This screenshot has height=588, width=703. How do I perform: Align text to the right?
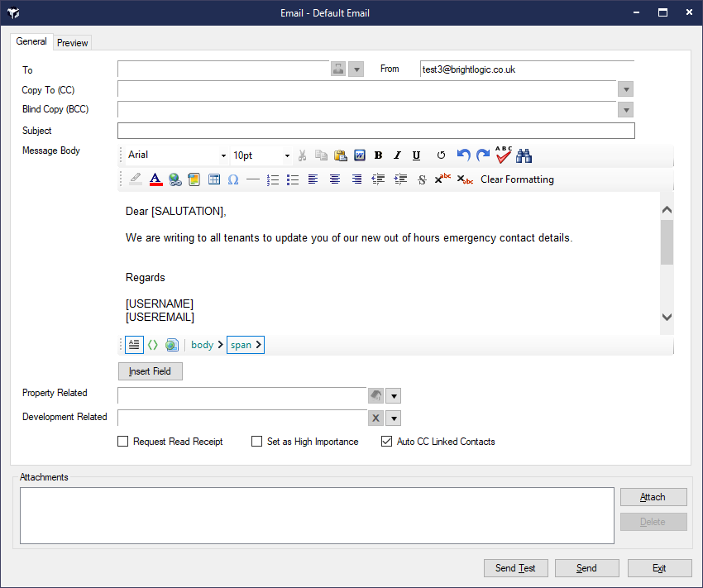coord(357,179)
